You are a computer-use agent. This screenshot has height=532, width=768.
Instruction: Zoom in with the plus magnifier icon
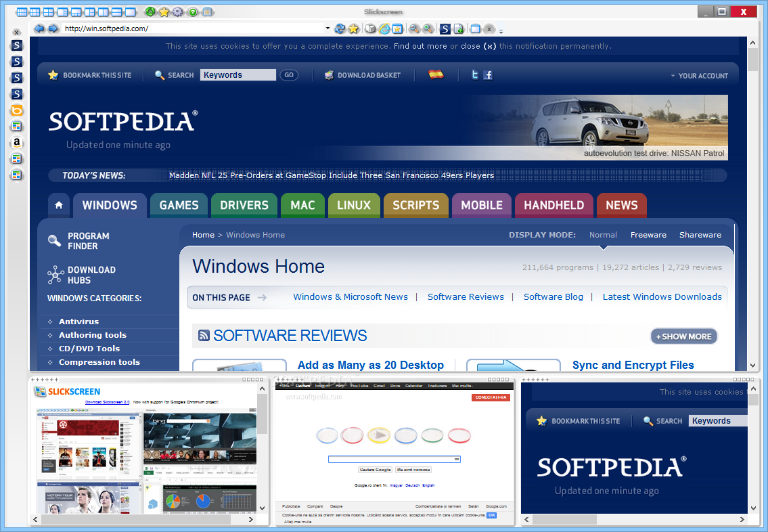428,29
